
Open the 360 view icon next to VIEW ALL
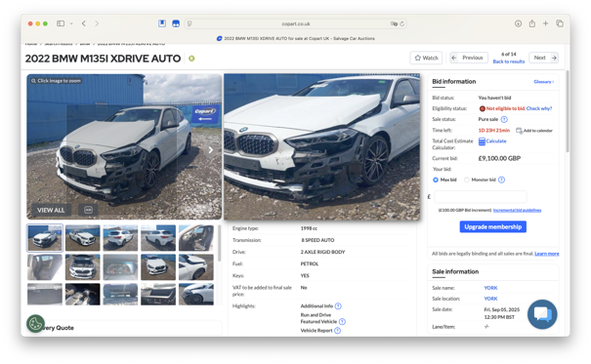pos(88,210)
